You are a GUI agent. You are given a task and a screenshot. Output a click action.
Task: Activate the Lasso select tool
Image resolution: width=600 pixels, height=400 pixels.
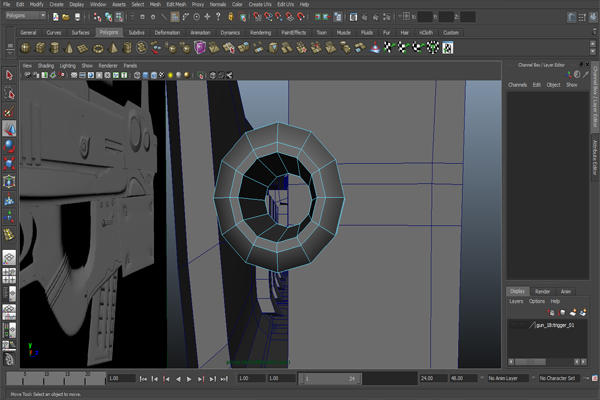tap(9, 93)
